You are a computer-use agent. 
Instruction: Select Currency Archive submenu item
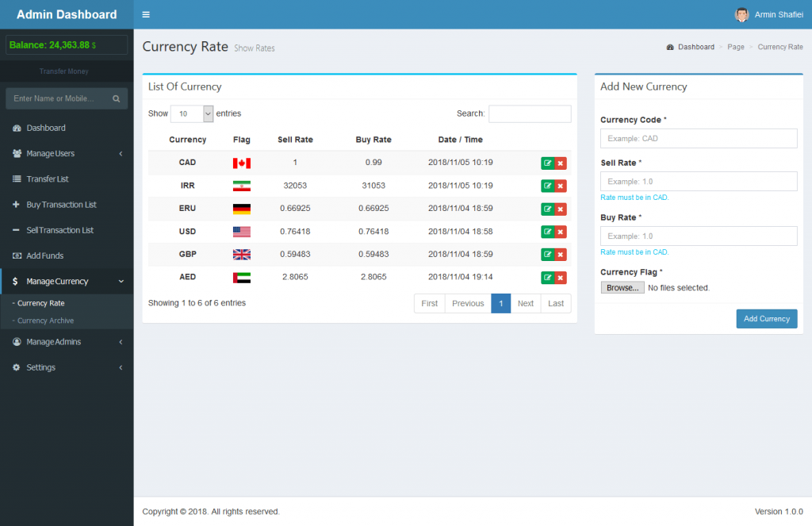point(45,321)
